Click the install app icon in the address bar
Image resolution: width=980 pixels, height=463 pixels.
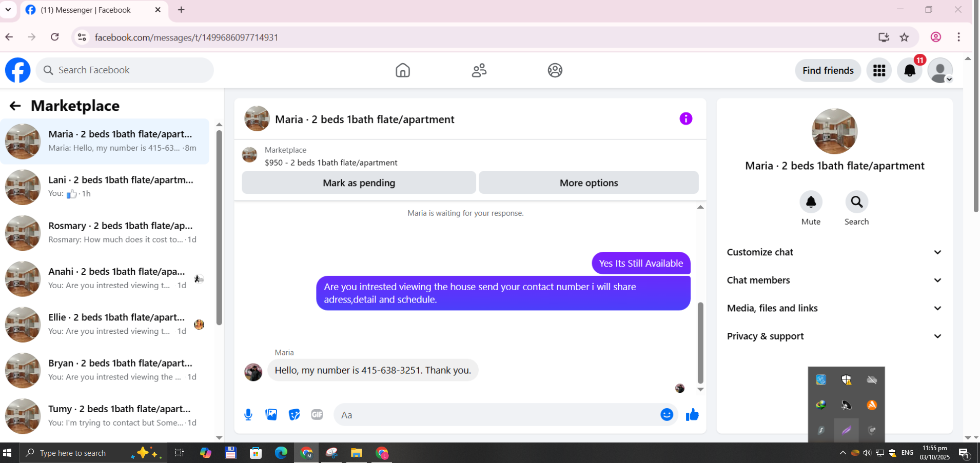[884, 37]
